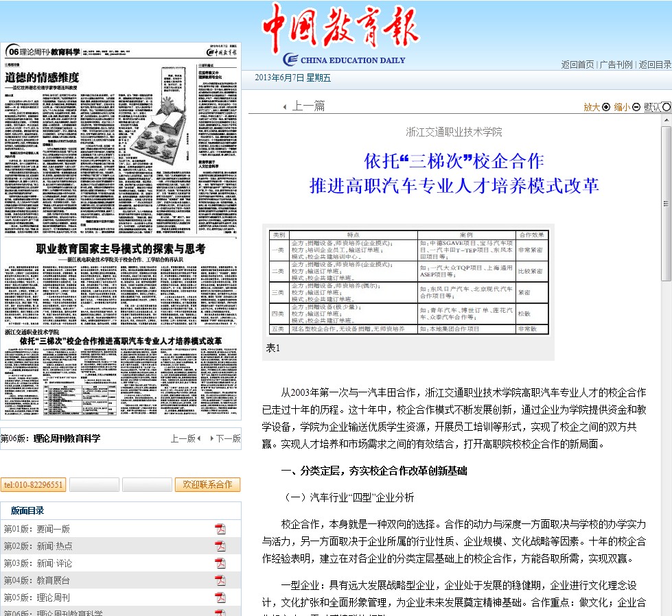Click 放大 text to enlarge font

pyautogui.click(x=592, y=107)
